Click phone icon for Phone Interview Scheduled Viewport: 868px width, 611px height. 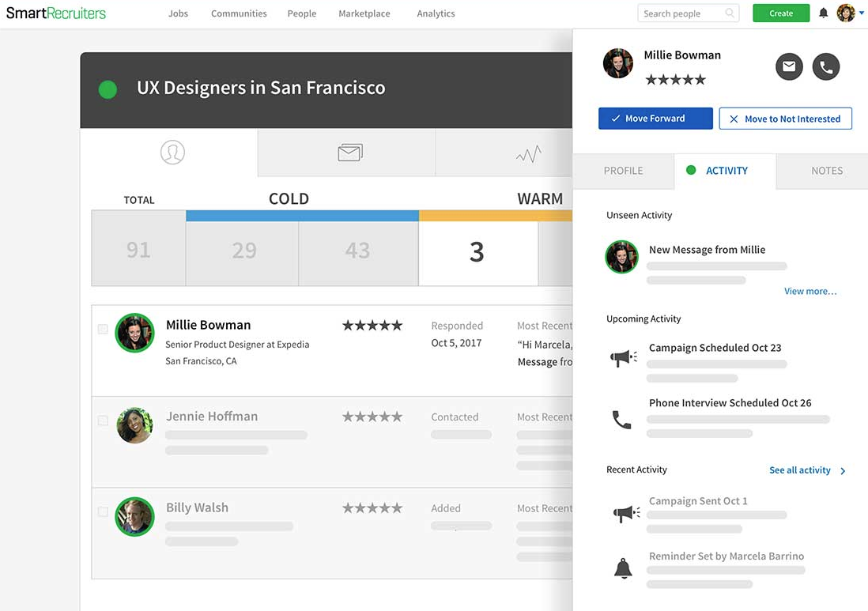tap(621, 420)
